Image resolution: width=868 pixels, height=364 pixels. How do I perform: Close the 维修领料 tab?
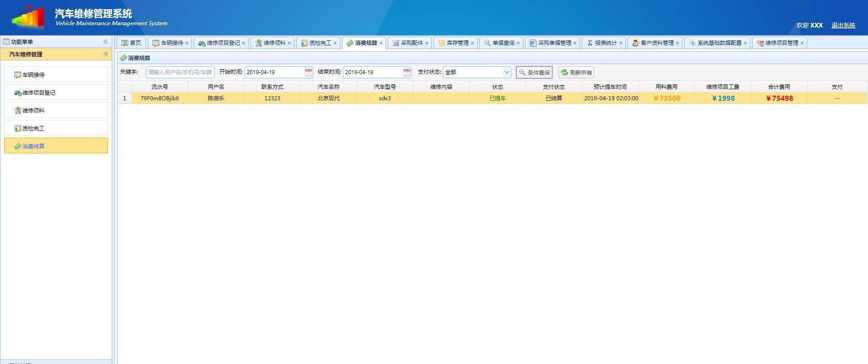tap(289, 43)
